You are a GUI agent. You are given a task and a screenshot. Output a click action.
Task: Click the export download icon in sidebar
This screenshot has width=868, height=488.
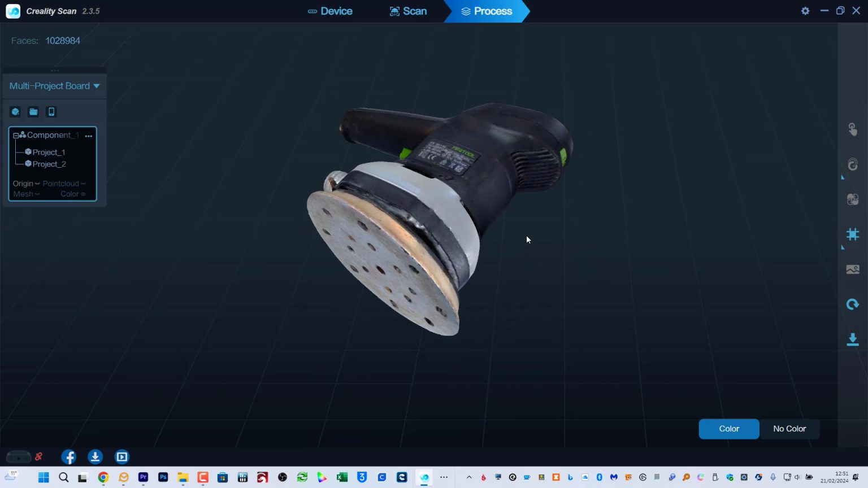pyautogui.click(x=853, y=339)
